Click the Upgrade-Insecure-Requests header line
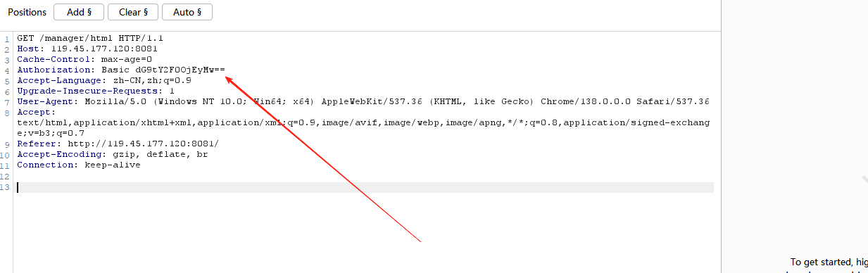Image resolution: width=868 pixels, height=273 pixels. (x=96, y=91)
